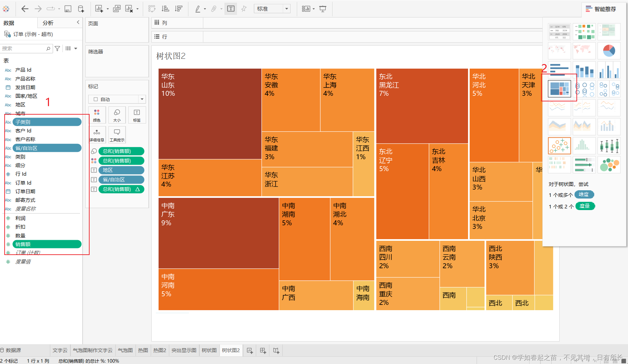Switch to the 突出显示图 sheet tab
Image resolution: width=628 pixels, height=364 pixels.
184,350
